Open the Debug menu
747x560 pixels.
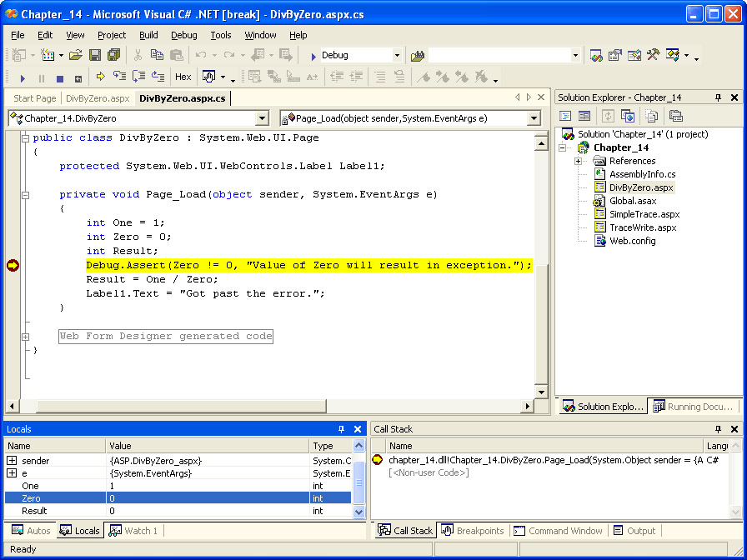click(184, 35)
